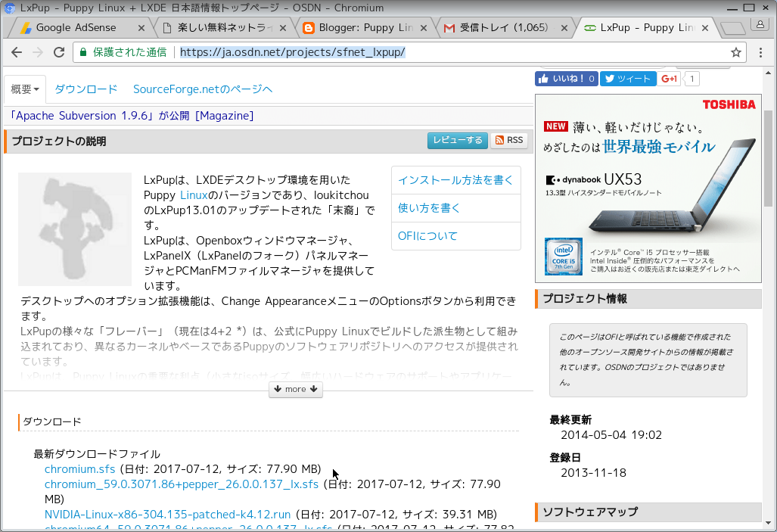Click the 使い方を書く link
This screenshot has height=532, width=777.
[429, 208]
